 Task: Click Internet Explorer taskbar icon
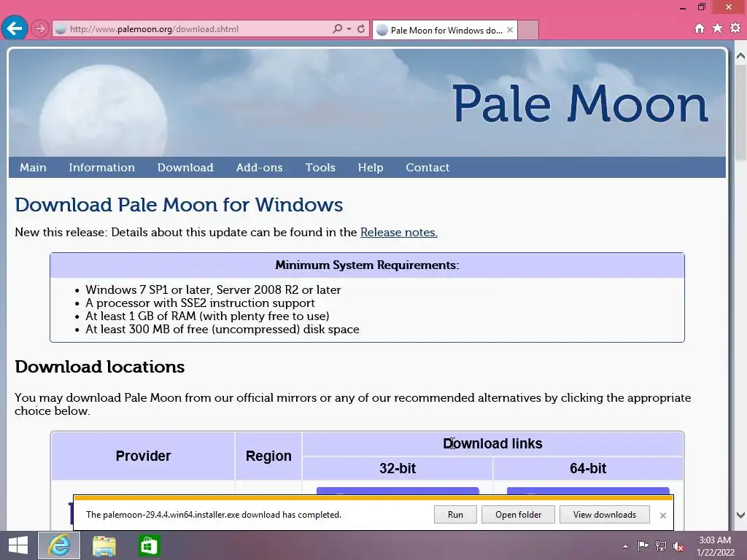tap(59, 545)
